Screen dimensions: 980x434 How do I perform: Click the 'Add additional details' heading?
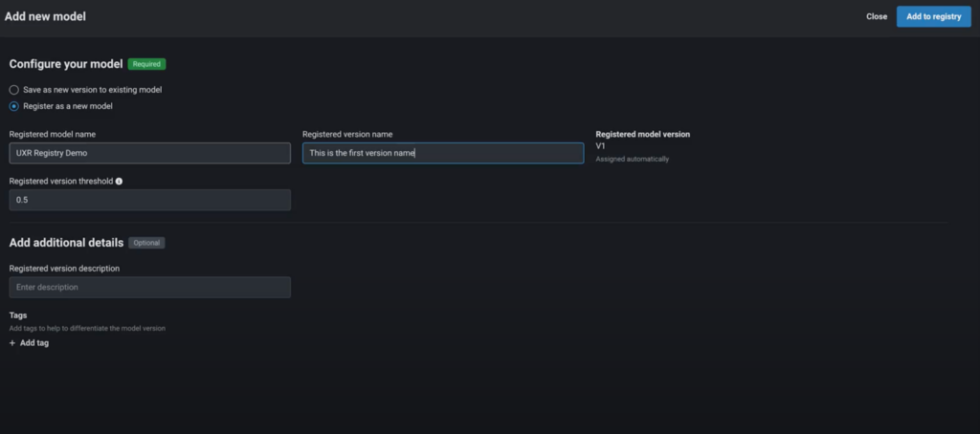pos(66,243)
